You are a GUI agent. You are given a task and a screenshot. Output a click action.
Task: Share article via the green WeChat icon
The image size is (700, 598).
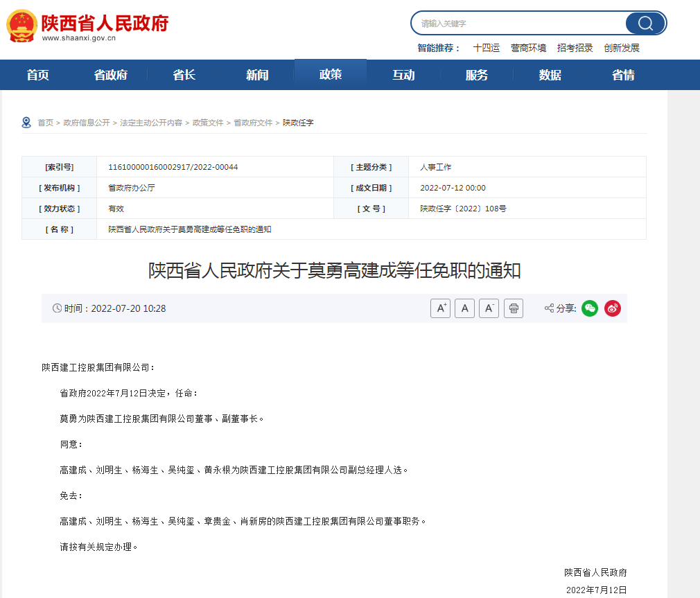tap(589, 308)
